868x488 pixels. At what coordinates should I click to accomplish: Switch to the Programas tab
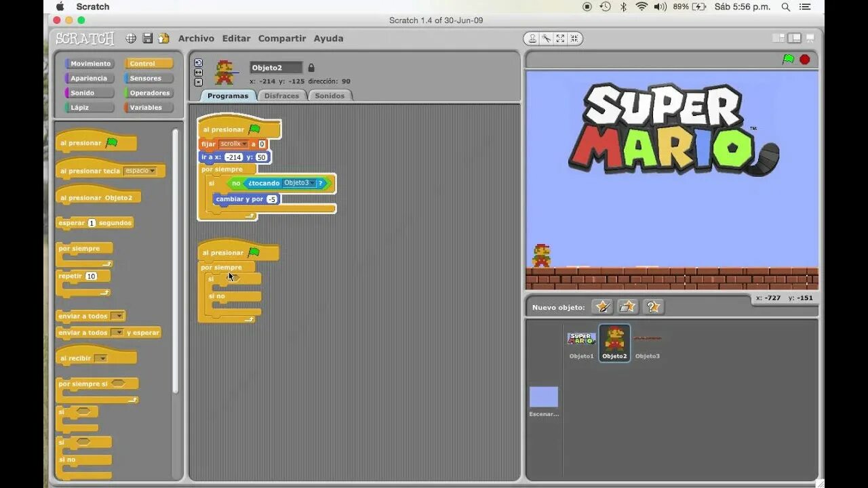(x=228, y=96)
